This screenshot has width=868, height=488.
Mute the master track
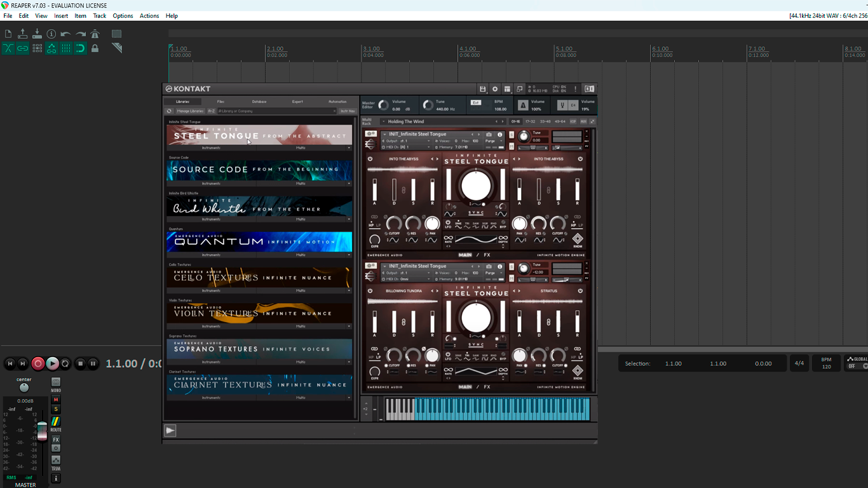click(56, 400)
